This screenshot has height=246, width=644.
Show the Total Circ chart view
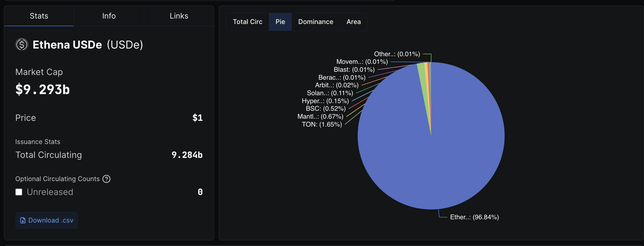(x=247, y=22)
